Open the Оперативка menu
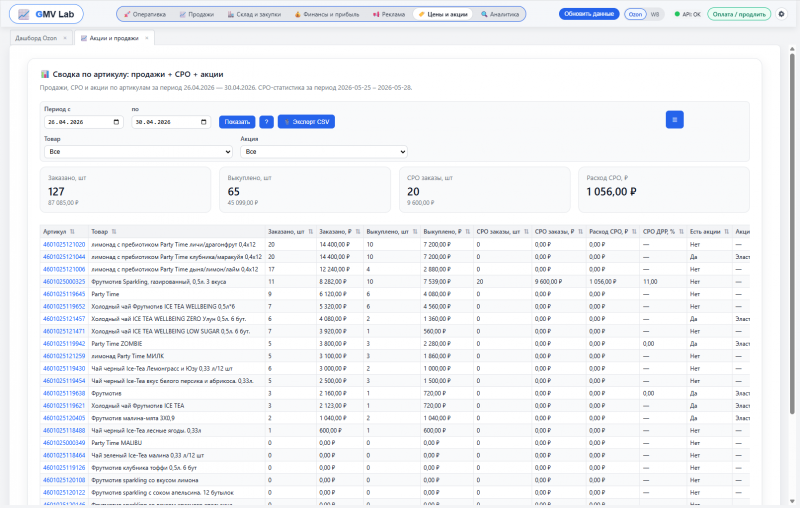The height and width of the screenshot is (508, 800). pos(145,14)
